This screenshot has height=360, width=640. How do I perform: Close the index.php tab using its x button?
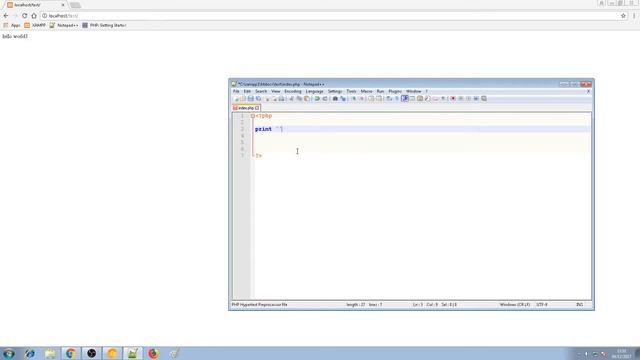[257, 108]
